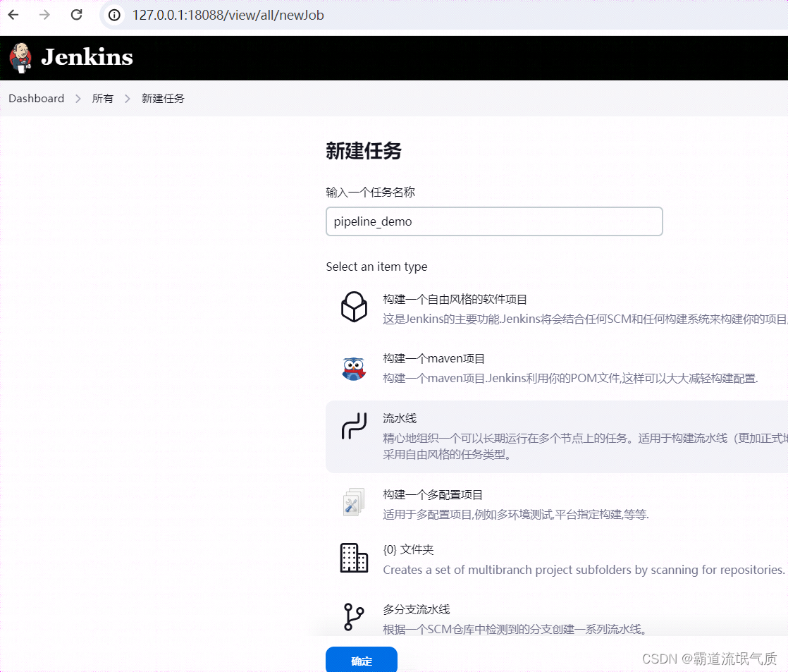Viewport: 788px width, 672px height.
Task: Click the multibranch subfolders description text
Action: point(584,570)
